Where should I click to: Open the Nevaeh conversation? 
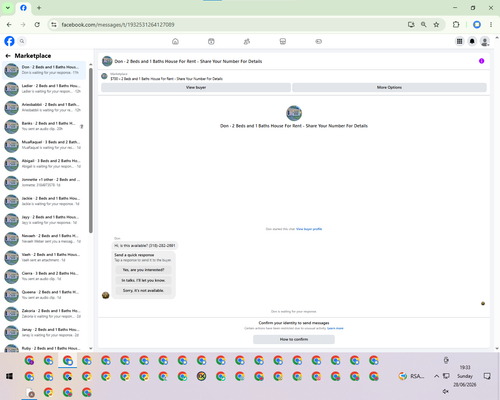tap(44, 239)
